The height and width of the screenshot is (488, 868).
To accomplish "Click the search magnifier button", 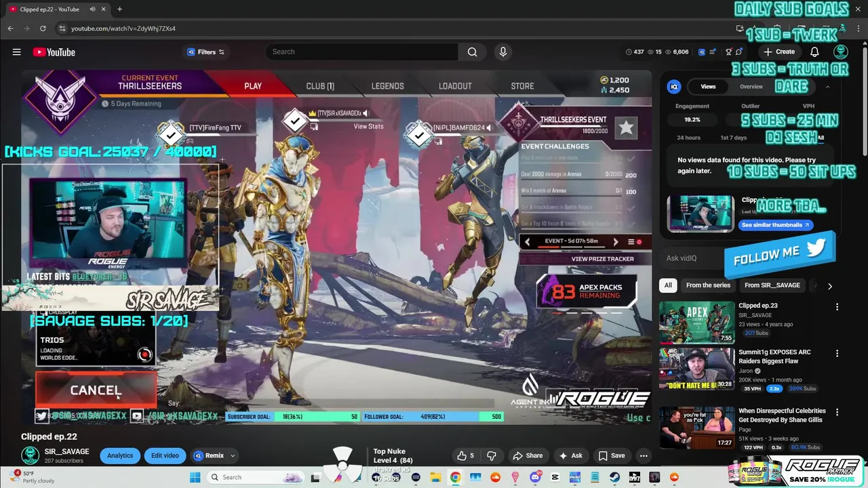I will tap(472, 52).
